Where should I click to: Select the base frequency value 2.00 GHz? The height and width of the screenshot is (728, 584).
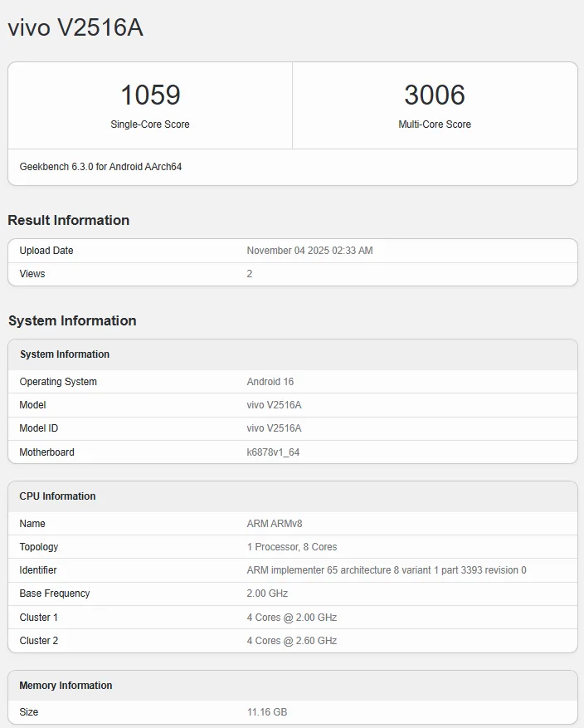[267, 594]
